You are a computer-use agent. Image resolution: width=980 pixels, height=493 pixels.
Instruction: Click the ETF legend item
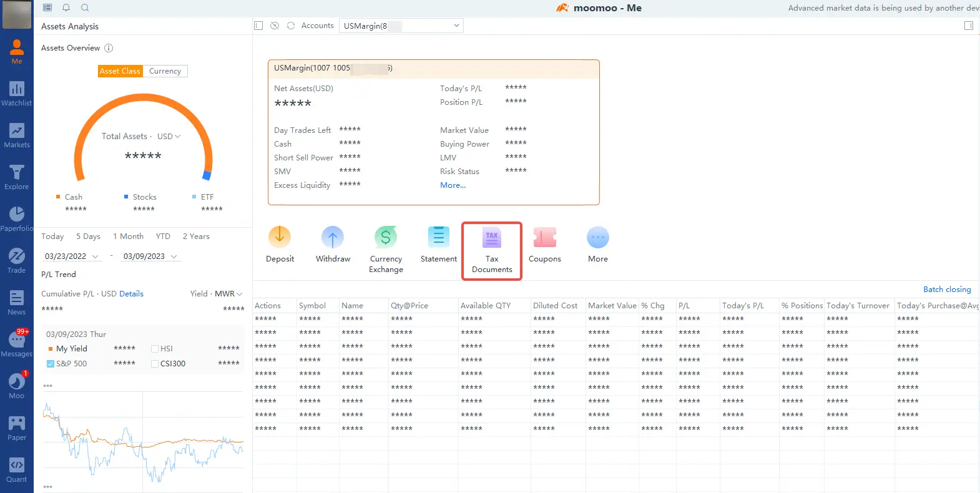point(203,197)
